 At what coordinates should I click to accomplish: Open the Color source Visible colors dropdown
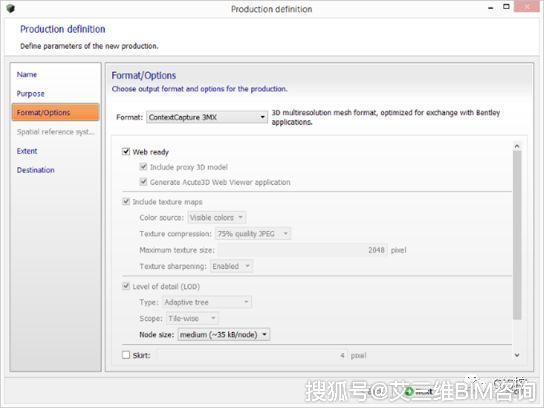[x=217, y=218]
